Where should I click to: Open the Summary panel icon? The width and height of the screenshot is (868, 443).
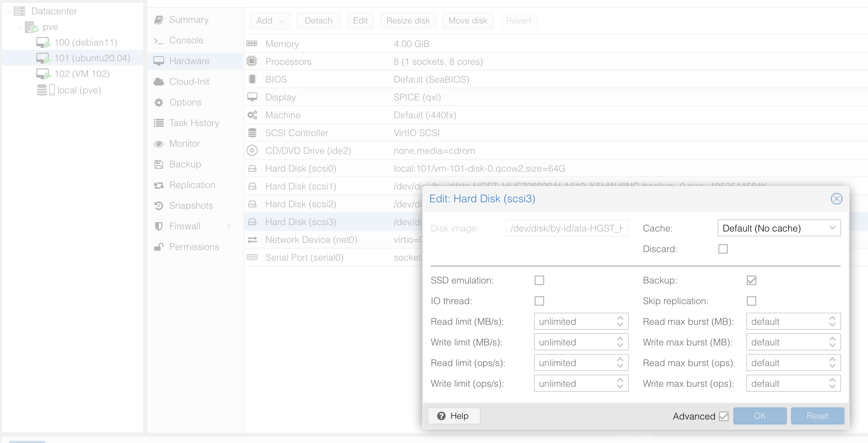point(159,20)
